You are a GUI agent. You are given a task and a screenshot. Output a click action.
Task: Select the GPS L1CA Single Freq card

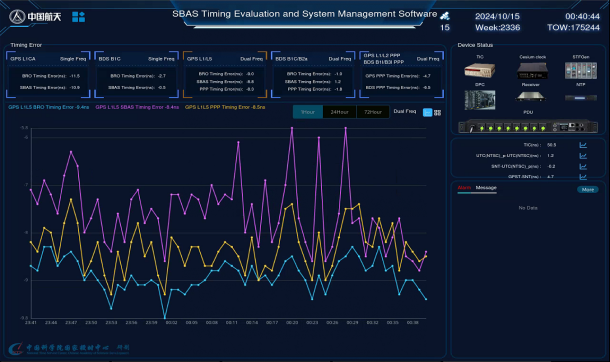(48, 74)
